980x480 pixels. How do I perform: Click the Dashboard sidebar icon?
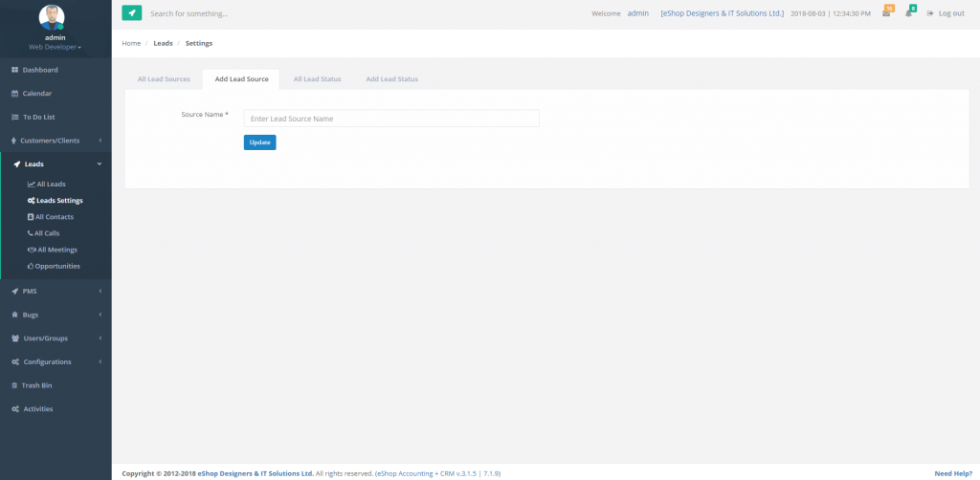point(15,70)
